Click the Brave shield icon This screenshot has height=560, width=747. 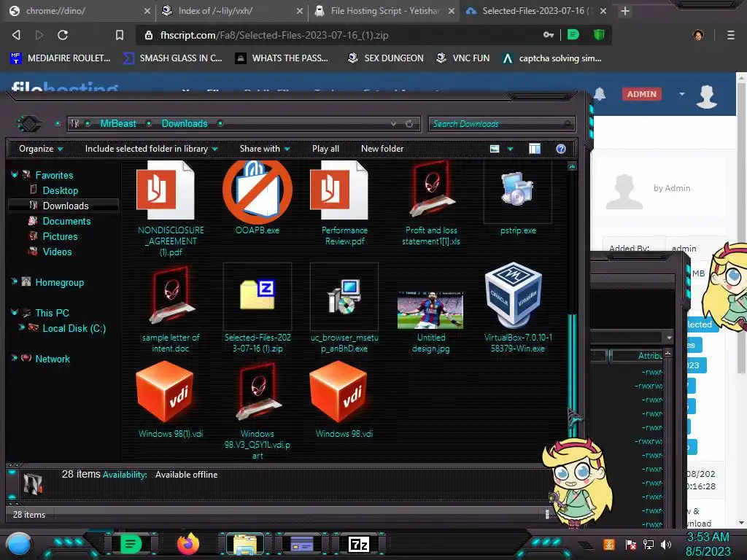[599, 35]
